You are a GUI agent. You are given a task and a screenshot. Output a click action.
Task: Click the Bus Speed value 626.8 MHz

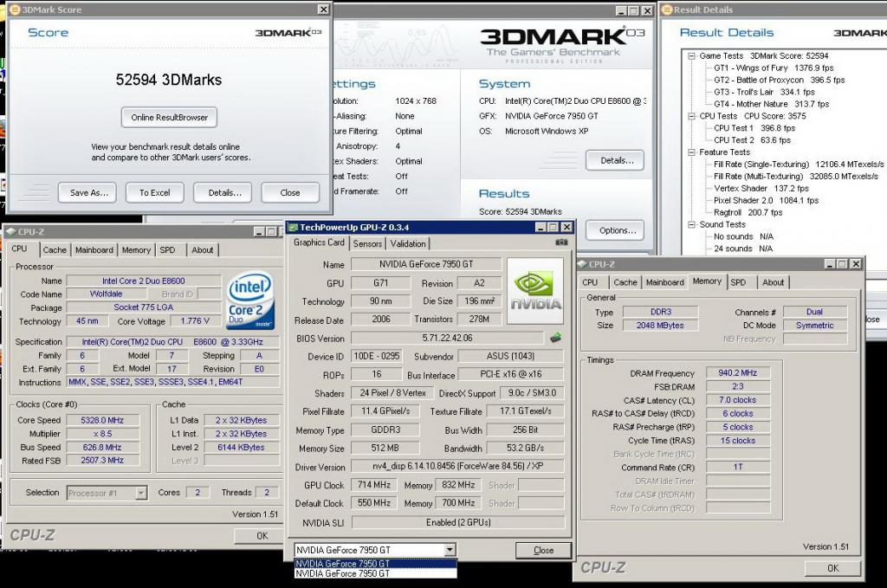tap(102, 447)
